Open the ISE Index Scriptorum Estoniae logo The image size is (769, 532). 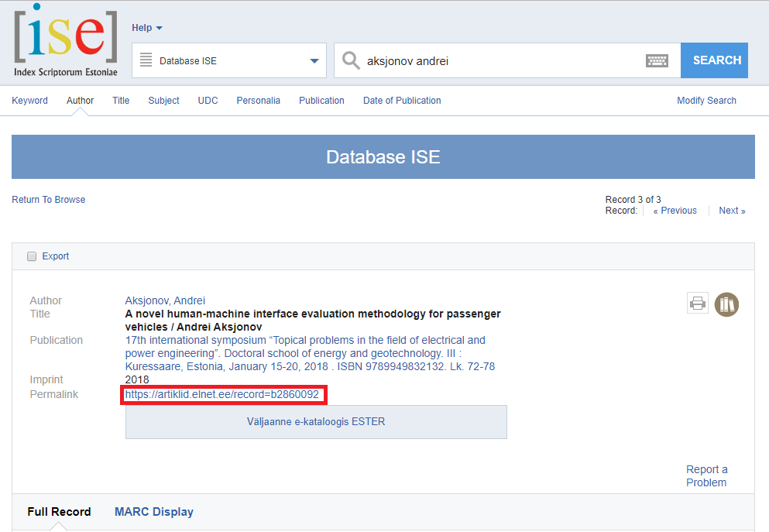point(66,40)
